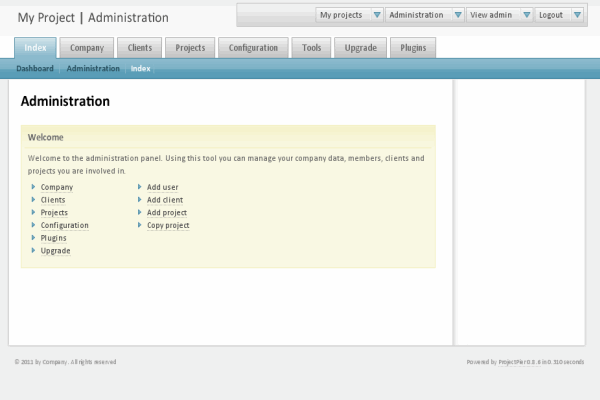Open the Add client link
Viewport: 600px width, 400px height.
[164, 200]
